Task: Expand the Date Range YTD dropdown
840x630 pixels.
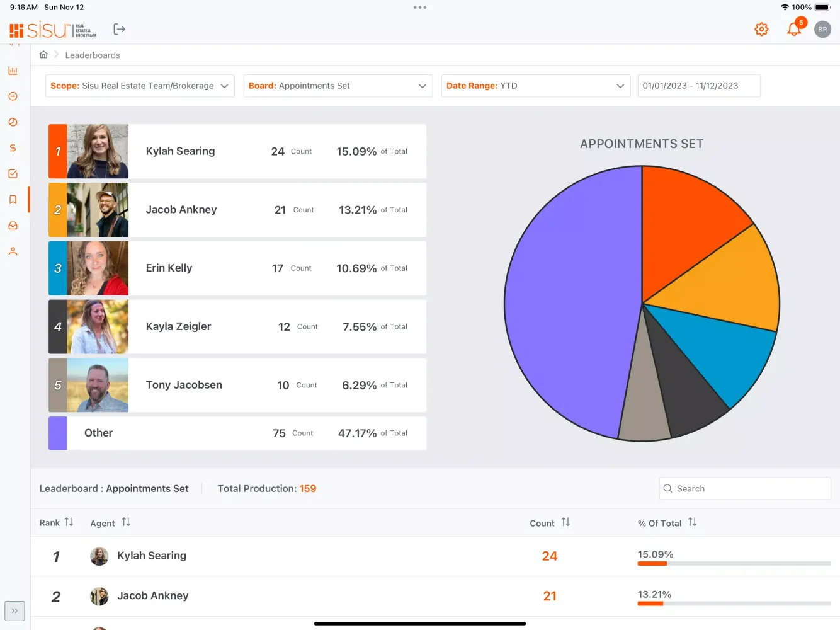Action: (535, 86)
